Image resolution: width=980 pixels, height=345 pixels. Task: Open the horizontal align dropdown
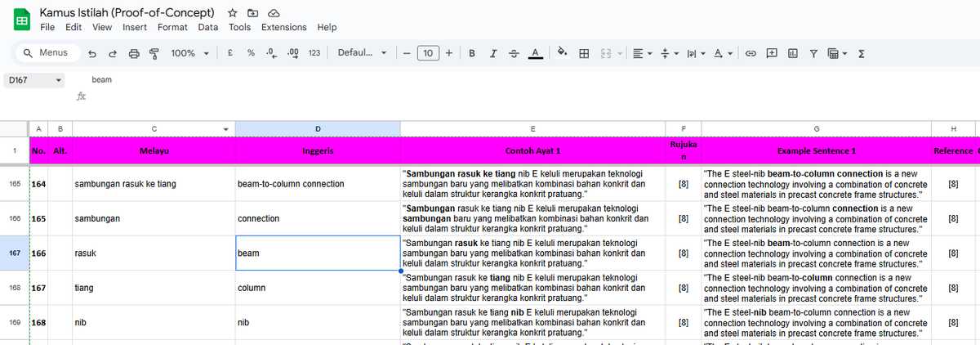(642, 53)
